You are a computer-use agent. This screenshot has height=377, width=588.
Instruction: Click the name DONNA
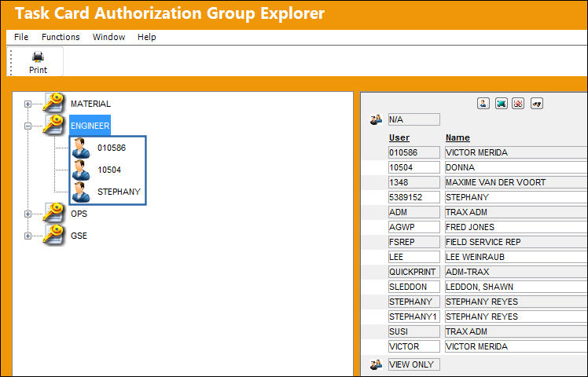point(460,167)
